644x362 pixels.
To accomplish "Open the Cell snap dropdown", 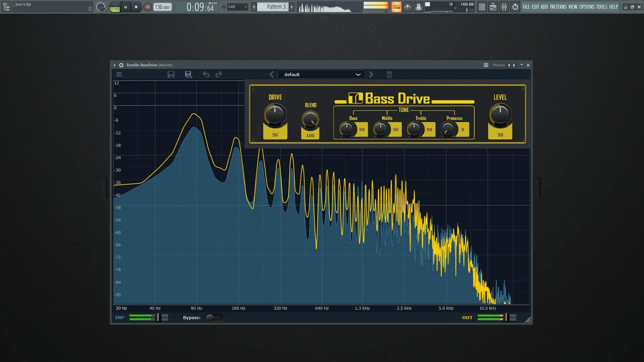I will click(x=237, y=7).
